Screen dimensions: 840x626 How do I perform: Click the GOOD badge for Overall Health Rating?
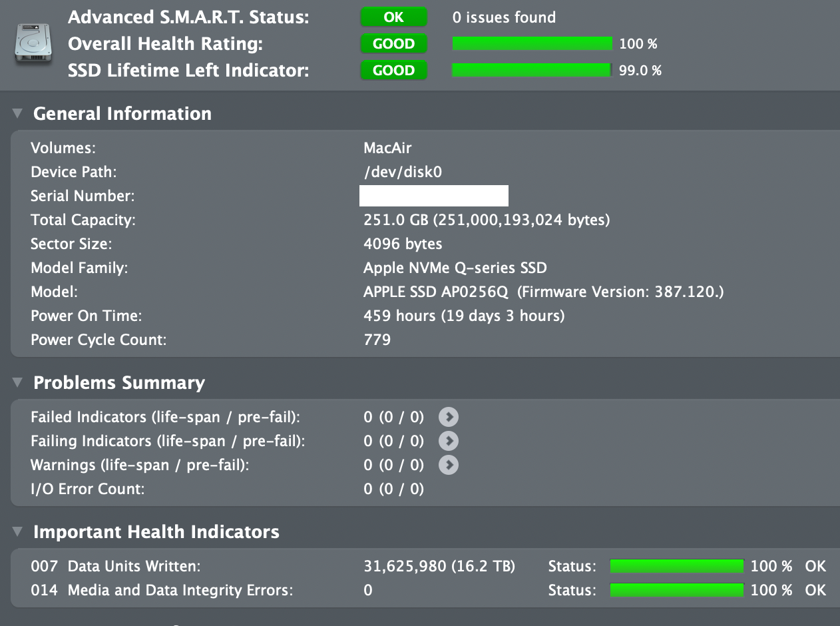tap(394, 44)
